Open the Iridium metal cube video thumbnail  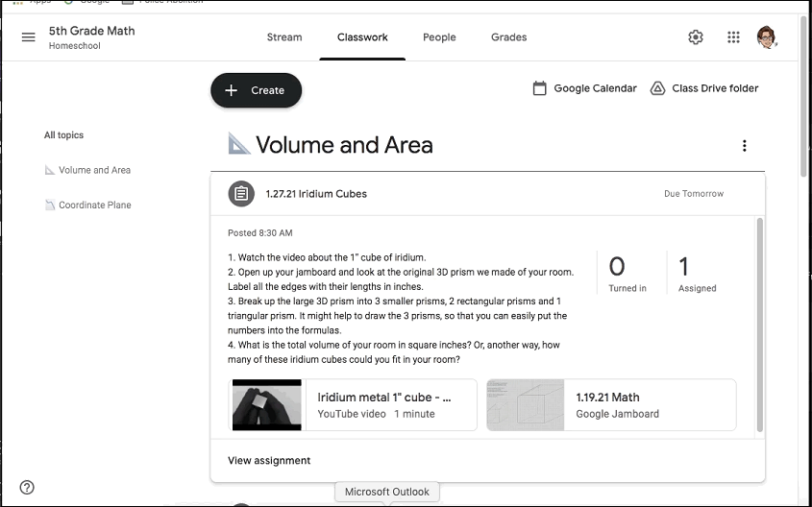267,405
